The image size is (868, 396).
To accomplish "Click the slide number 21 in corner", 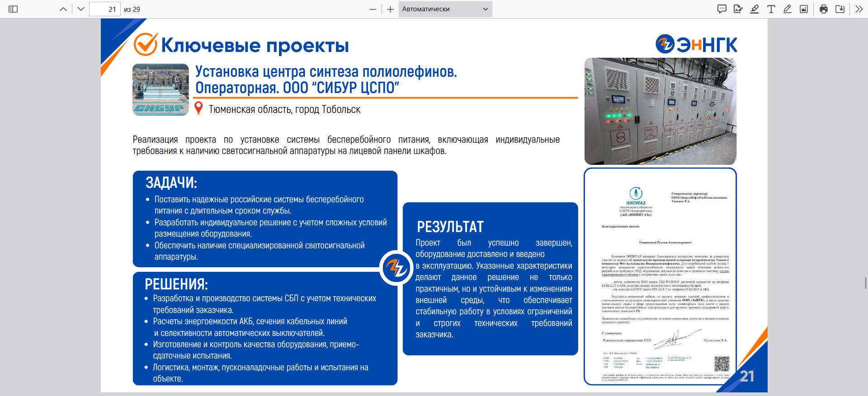I will point(747,376).
